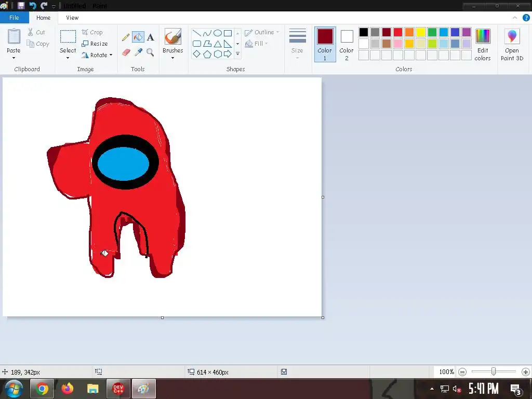Undo with the quick access arrow
Image resolution: width=532 pixels, height=399 pixels.
[x=33, y=5]
